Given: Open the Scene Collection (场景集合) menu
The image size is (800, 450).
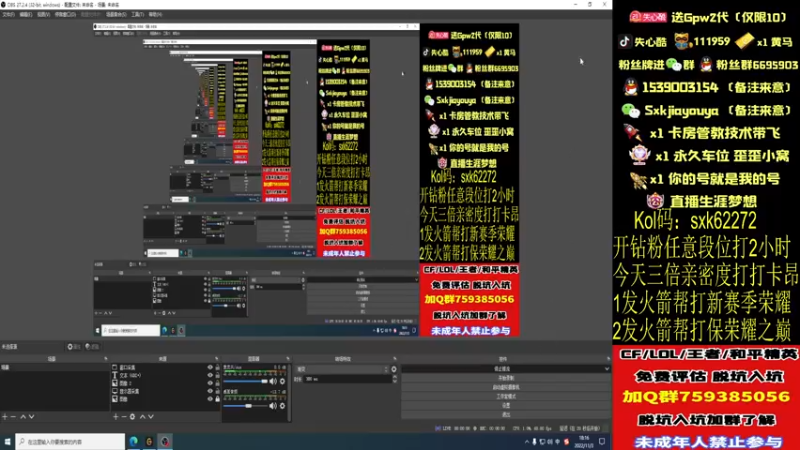Looking at the screenshot, I should [116, 15].
